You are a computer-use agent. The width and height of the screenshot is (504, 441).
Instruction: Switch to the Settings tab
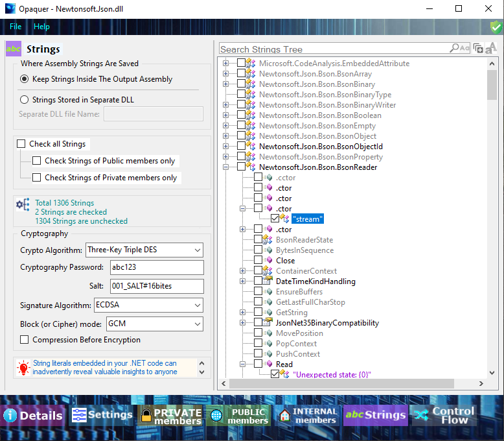(102, 414)
